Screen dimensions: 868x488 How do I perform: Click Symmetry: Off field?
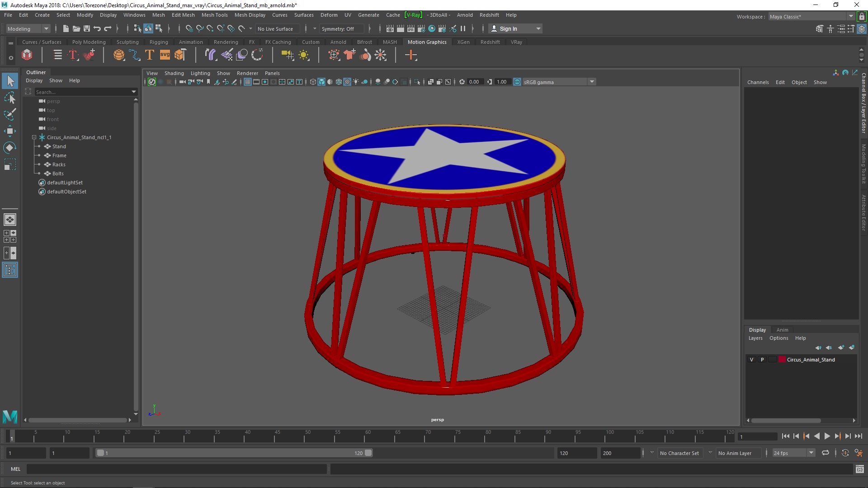coord(341,29)
